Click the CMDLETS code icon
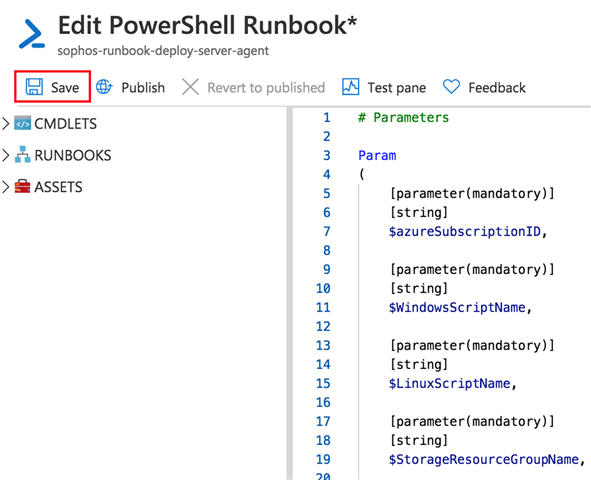Screen dimensions: 591x480 click(23, 123)
